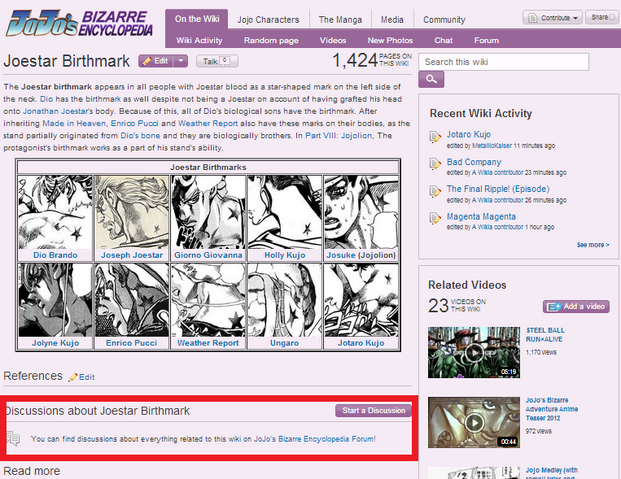This screenshot has height=479, width=621.
Task: Click the speech bubble discussions icon
Action: click(13, 439)
